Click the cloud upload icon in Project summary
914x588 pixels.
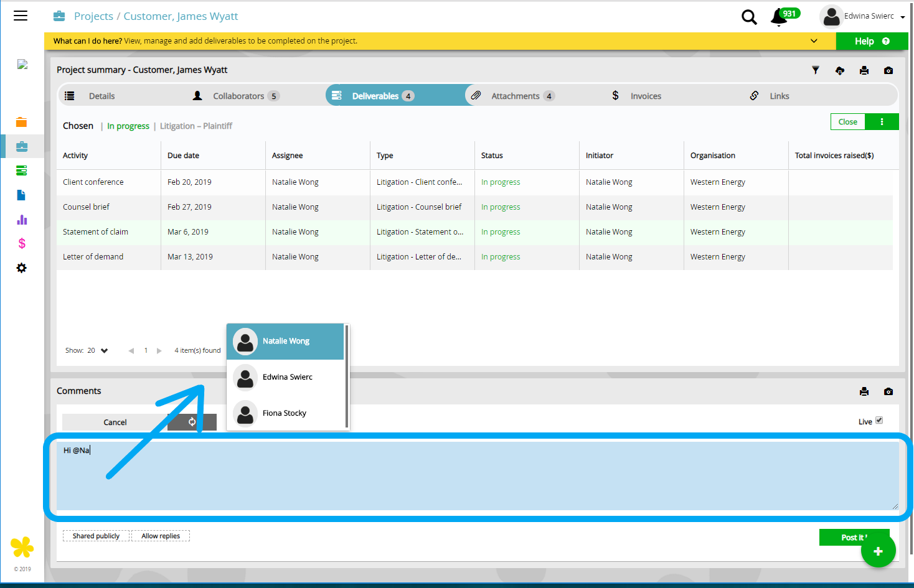click(x=840, y=70)
